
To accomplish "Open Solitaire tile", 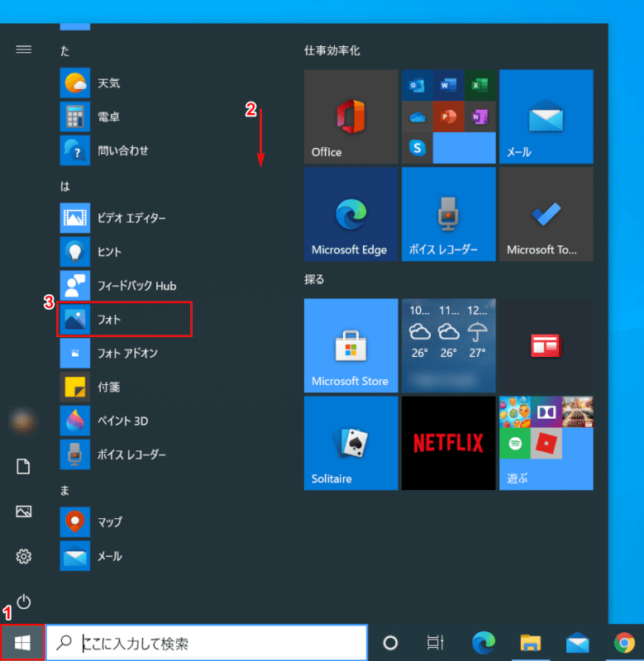I will point(351,443).
